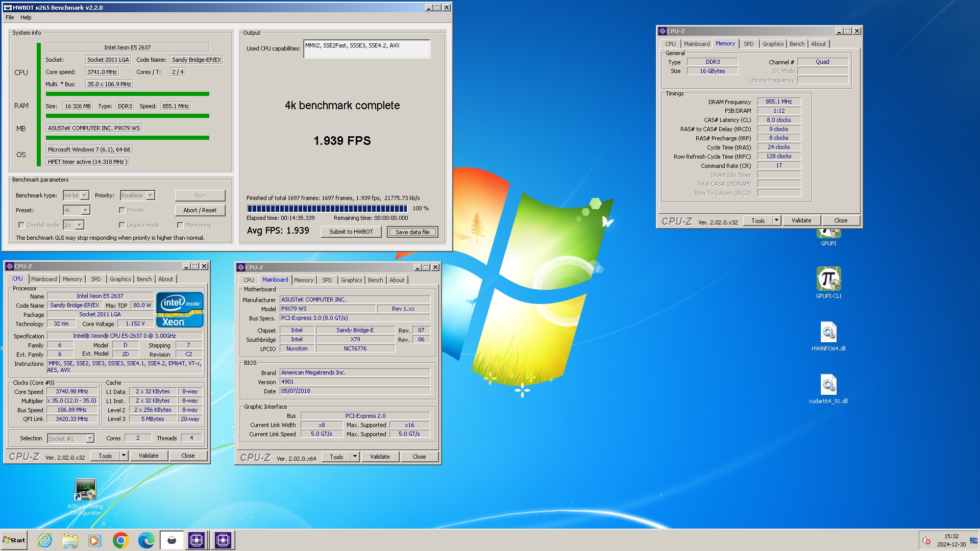Toggle the Monitoring checkbox
This screenshot has height=551, width=980.
click(x=180, y=225)
